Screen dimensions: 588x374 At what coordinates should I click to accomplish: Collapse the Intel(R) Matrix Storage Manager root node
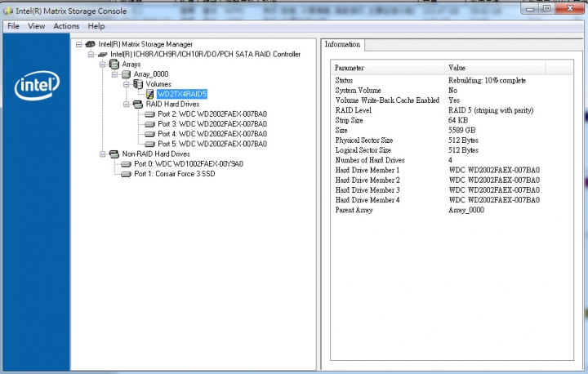78,44
